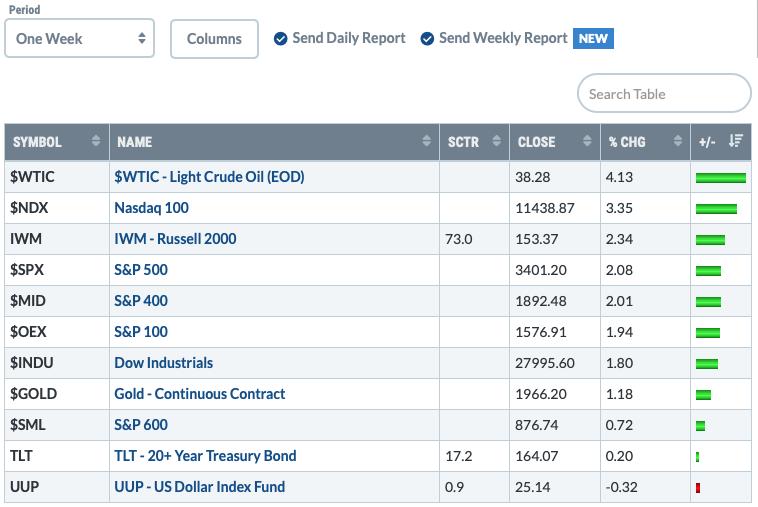The width and height of the screenshot is (758, 507).
Task: Click the +/- descending sort icon
Action: (x=735, y=141)
